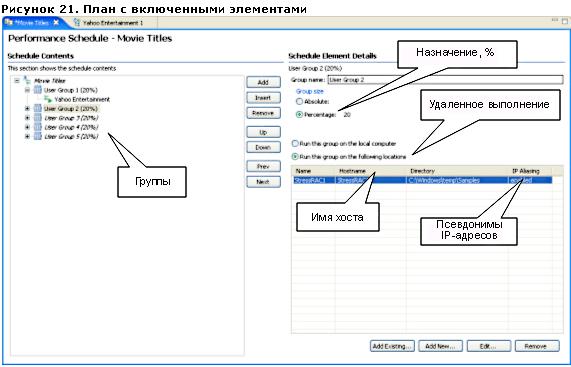Click the Yahoo Entertainment test icon

click(x=48, y=99)
